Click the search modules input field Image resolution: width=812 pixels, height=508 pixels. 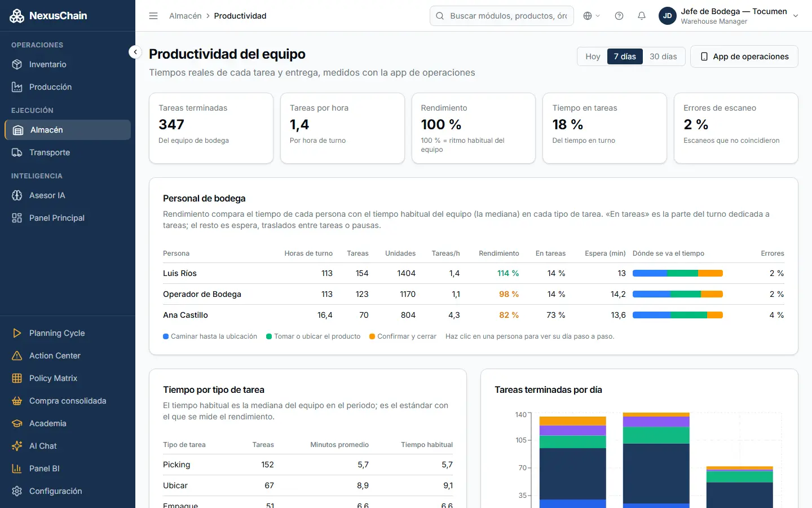coord(502,16)
